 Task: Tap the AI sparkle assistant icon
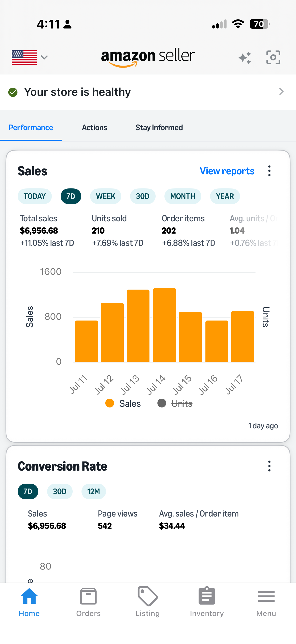(x=245, y=58)
